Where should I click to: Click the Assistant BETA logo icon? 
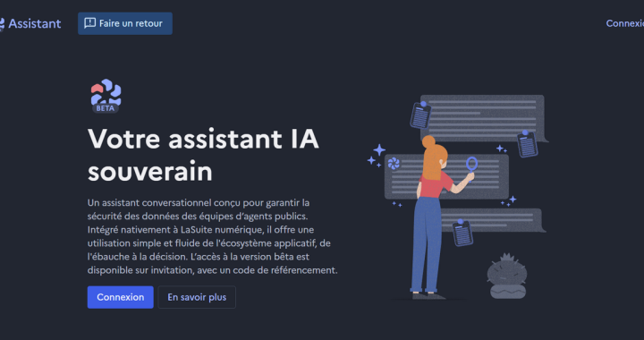click(x=106, y=96)
